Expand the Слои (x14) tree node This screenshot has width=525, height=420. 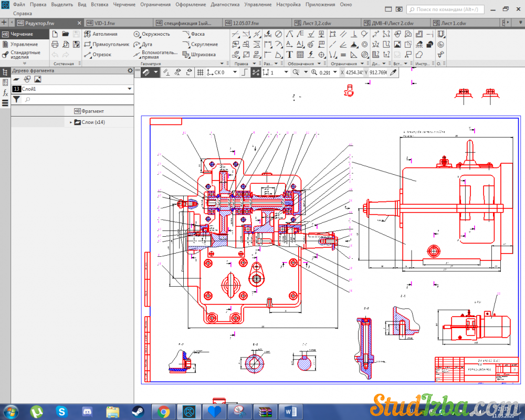[x=71, y=122]
